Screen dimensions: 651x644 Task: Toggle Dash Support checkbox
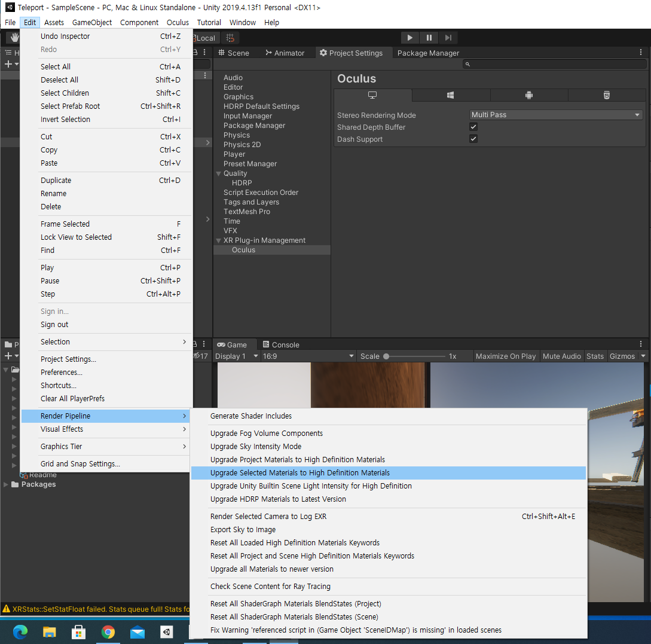point(473,139)
